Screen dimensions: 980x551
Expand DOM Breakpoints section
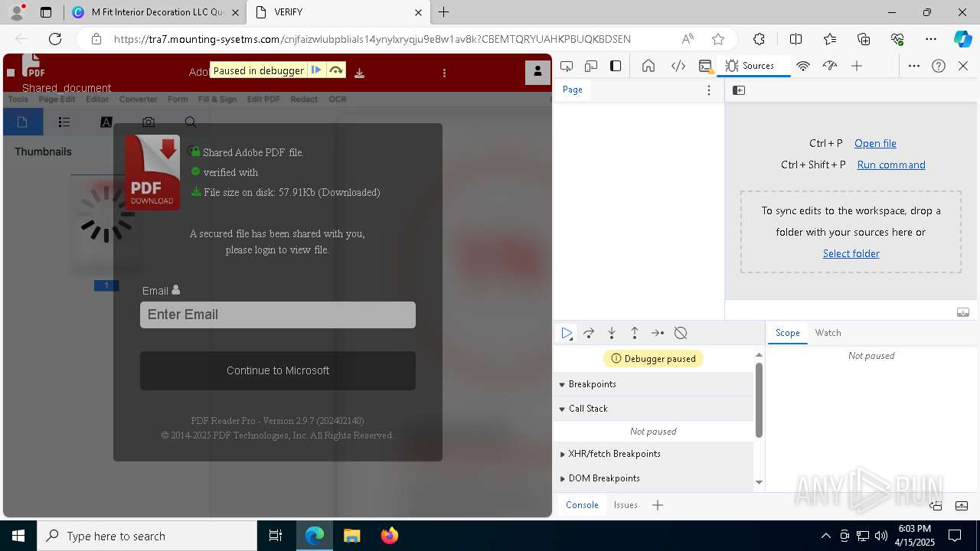tap(654, 478)
